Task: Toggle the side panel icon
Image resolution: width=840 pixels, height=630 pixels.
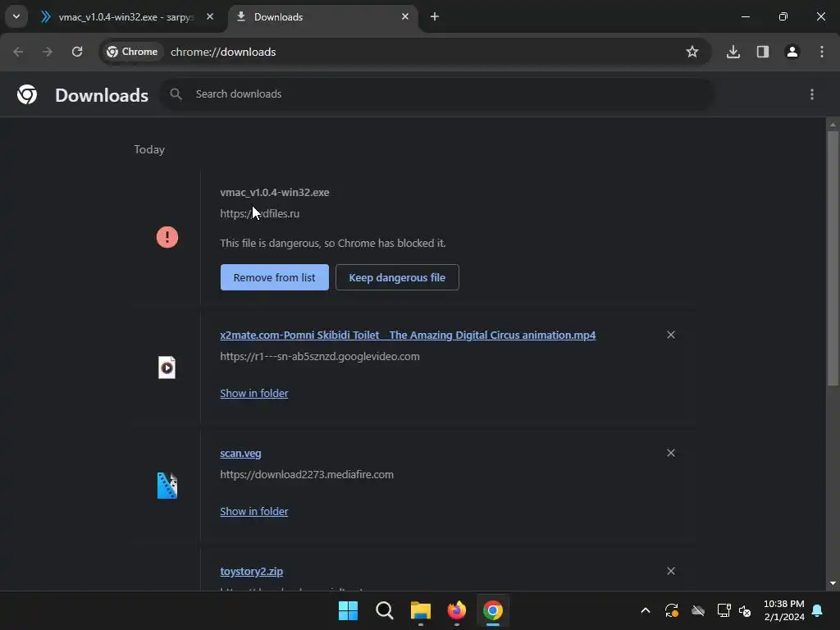Action: click(x=763, y=52)
